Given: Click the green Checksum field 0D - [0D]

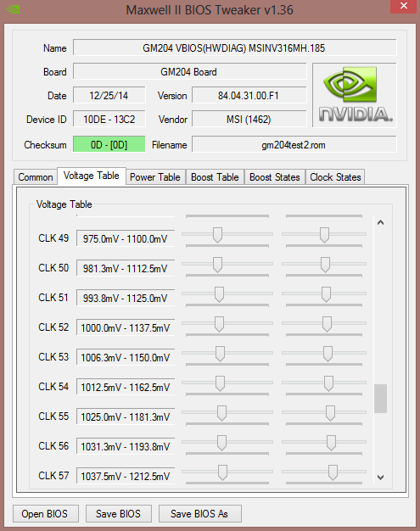Looking at the screenshot, I should click(x=109, y=144).
